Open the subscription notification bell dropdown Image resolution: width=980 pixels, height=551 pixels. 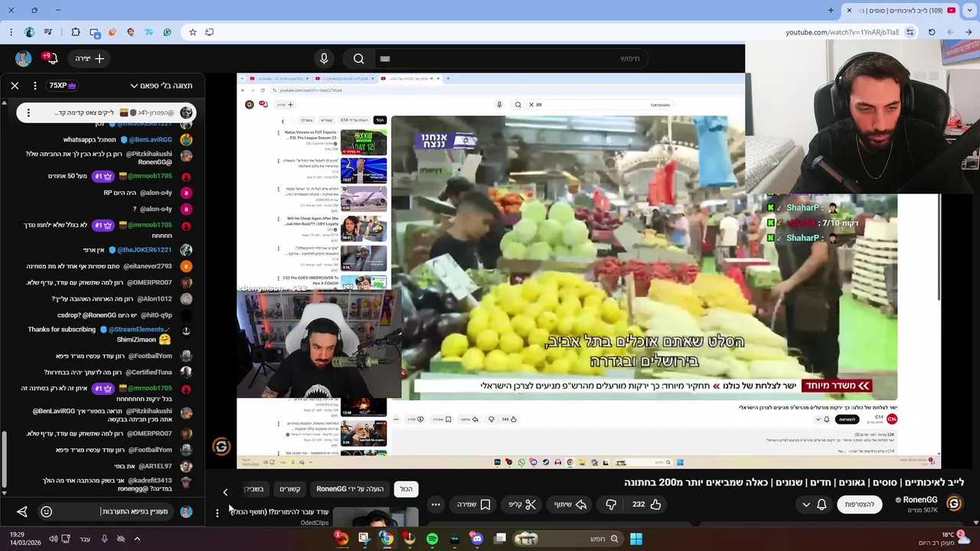(x=814, y=504)
